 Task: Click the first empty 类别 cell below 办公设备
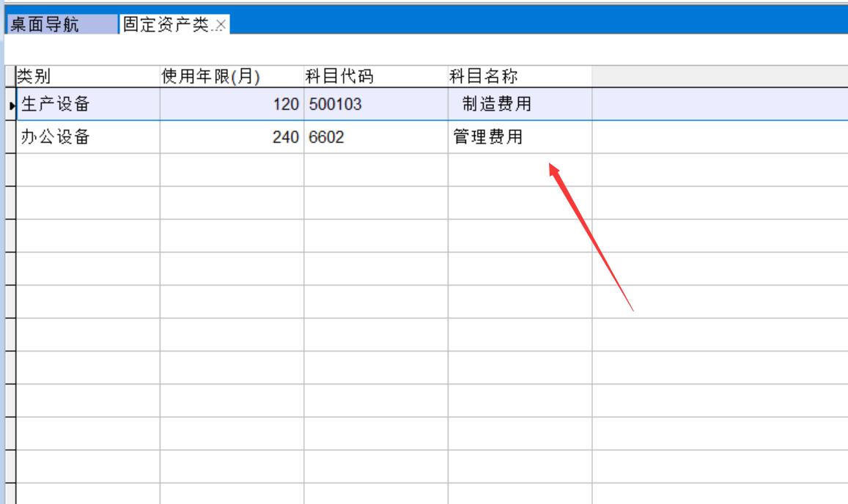86,170
